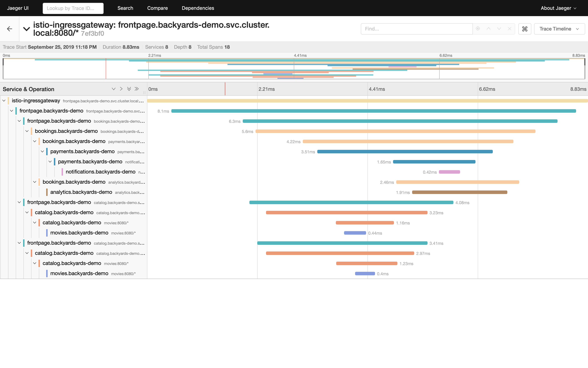
Task: Go to previous search result arrow
Action: click(x=488, y=28)
